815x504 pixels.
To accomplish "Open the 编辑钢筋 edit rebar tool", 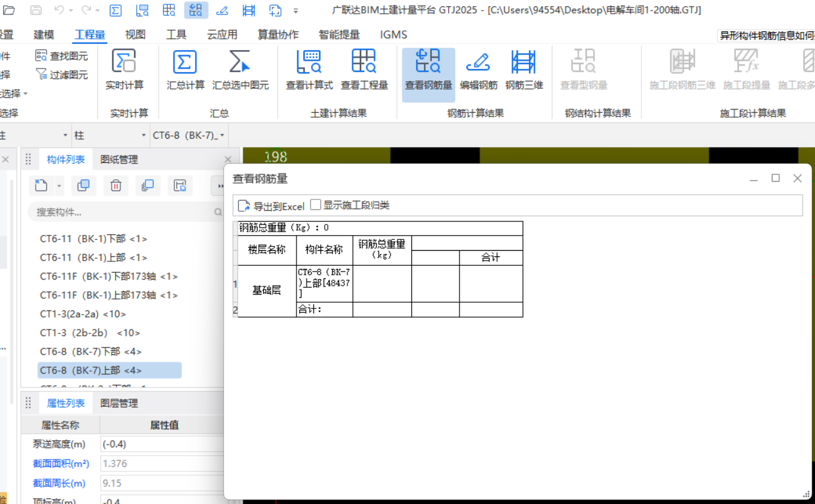I will 478,70.
